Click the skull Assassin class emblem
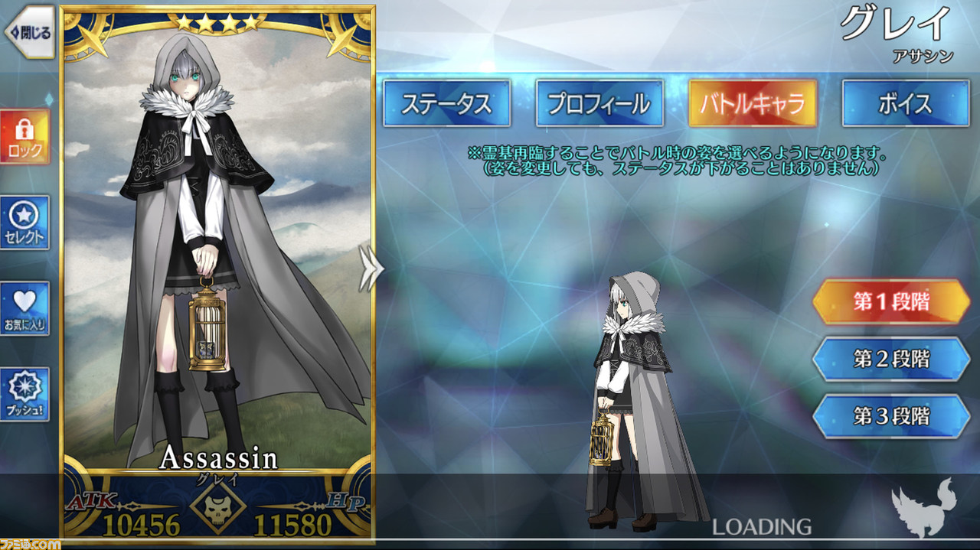 [x=217, y=506]
